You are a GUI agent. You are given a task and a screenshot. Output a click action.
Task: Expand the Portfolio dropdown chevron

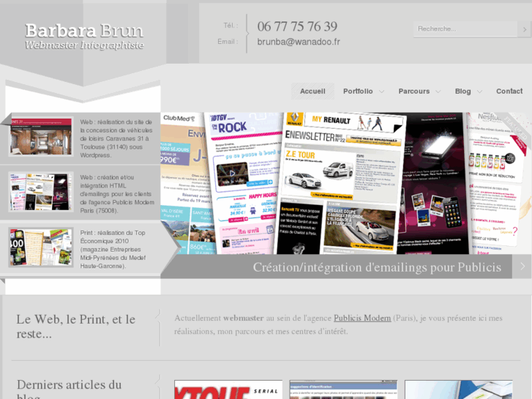pyautogui.click(x=381, y=92)
